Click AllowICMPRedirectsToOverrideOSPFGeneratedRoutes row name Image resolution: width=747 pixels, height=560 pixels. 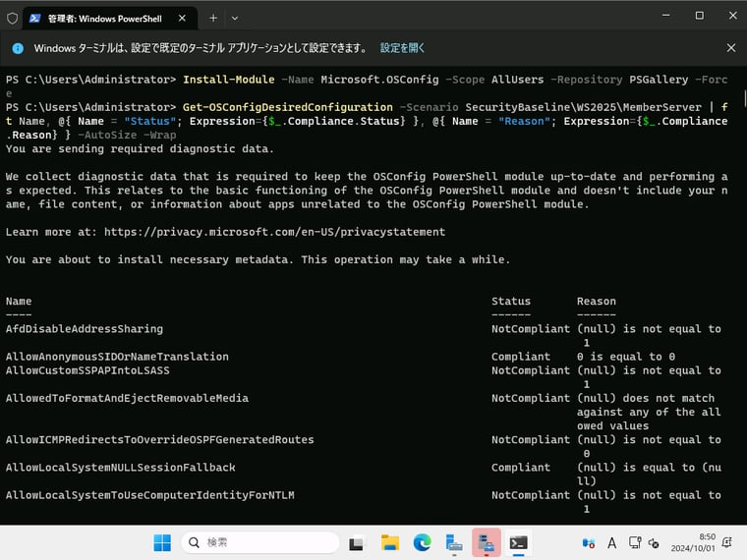pyautogui.click(x=159, y=439)
